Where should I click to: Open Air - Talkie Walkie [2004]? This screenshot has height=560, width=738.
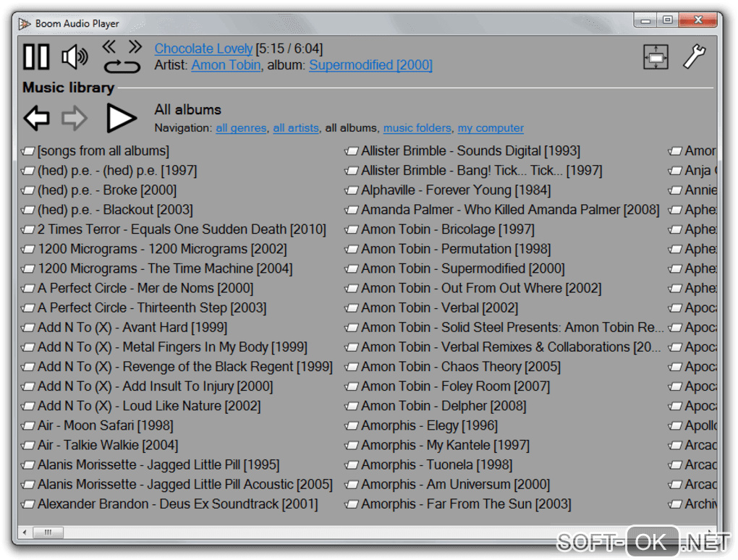100,445
